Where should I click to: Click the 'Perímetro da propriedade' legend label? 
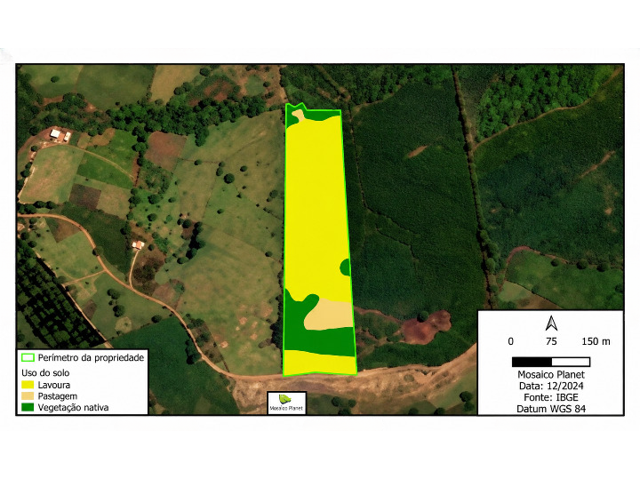(x=91, y=358)
